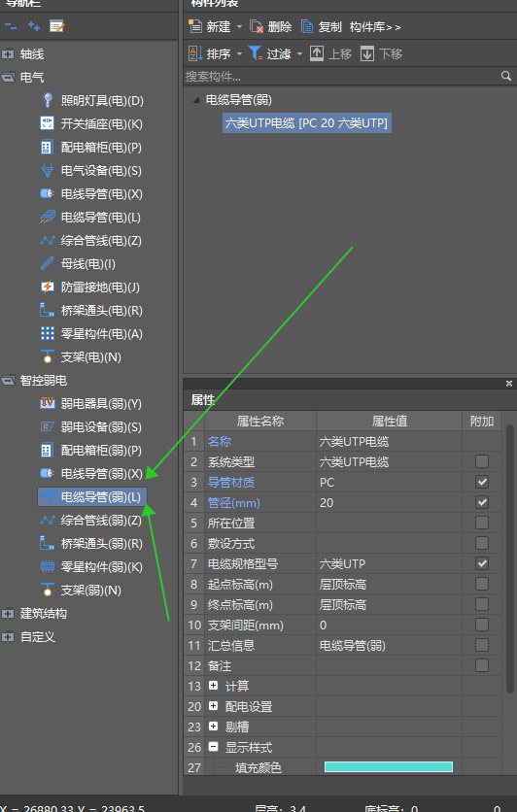Check 附加 checkbox for 支架间距(mm) row
The image size is (517, 812).
coord(482,624)
